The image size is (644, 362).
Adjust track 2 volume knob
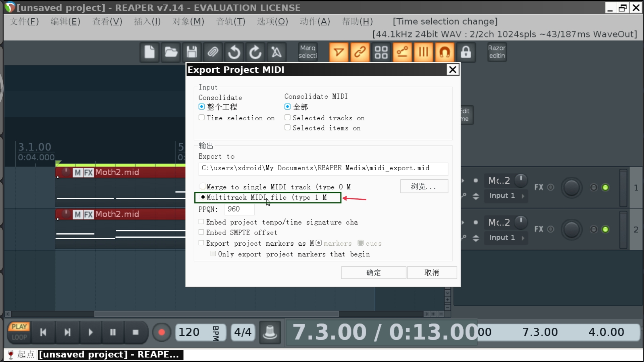click(x=572, y=229)
